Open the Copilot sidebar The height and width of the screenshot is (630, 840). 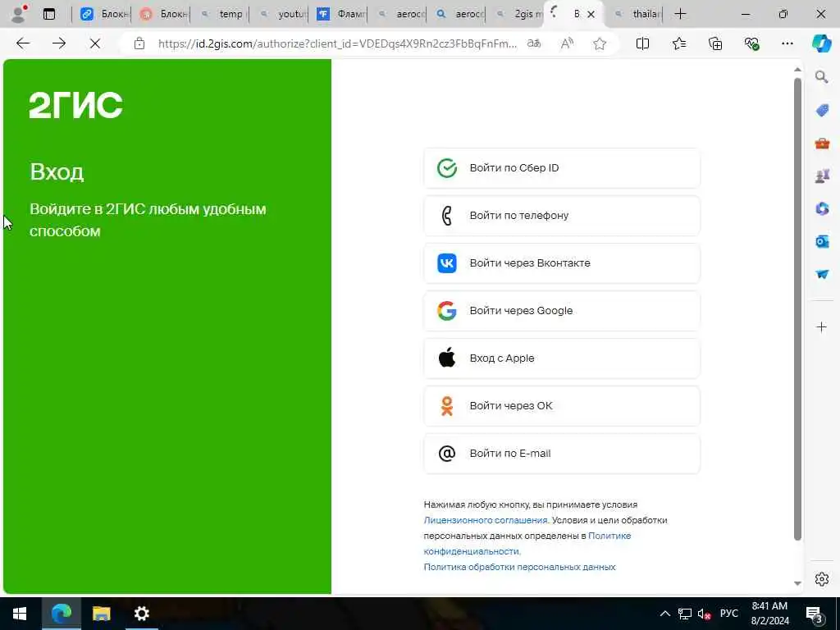point(821,43)
